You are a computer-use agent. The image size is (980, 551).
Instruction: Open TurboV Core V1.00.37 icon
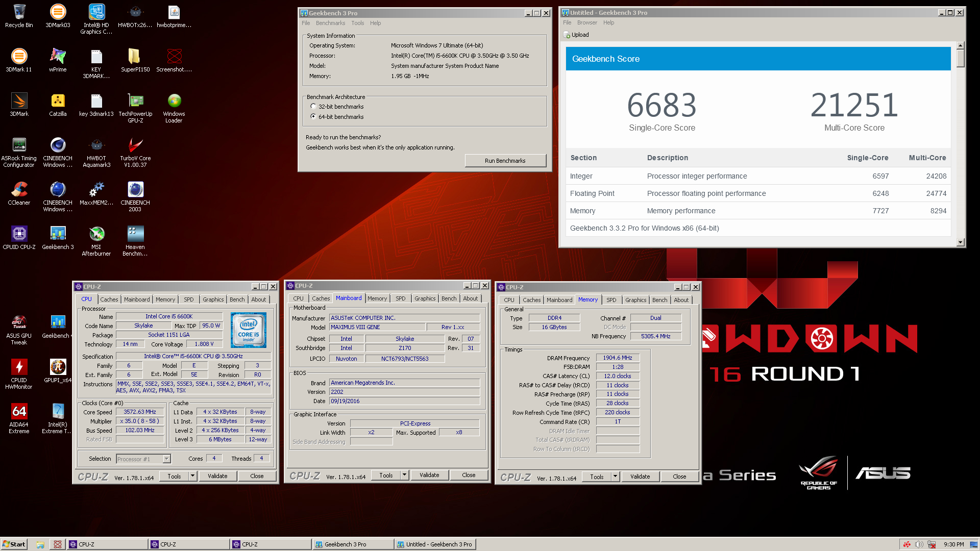point(135,152)
